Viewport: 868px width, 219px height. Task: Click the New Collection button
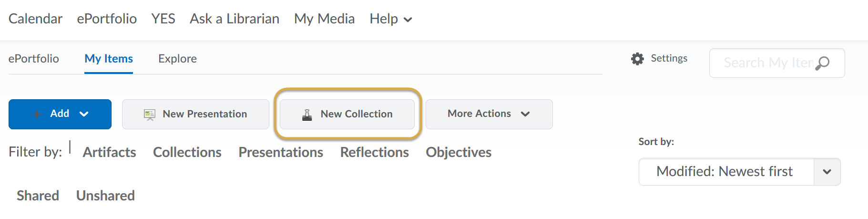click(x=347, y=114)
